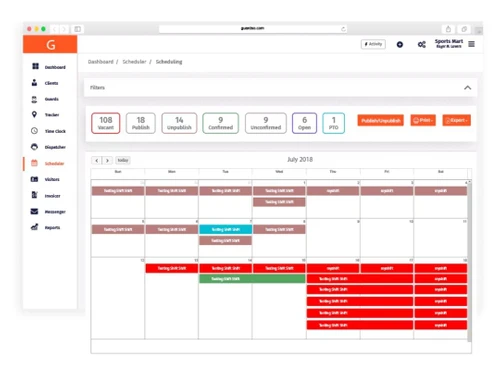Click the Publish/Unpublish button

(381, 120)
